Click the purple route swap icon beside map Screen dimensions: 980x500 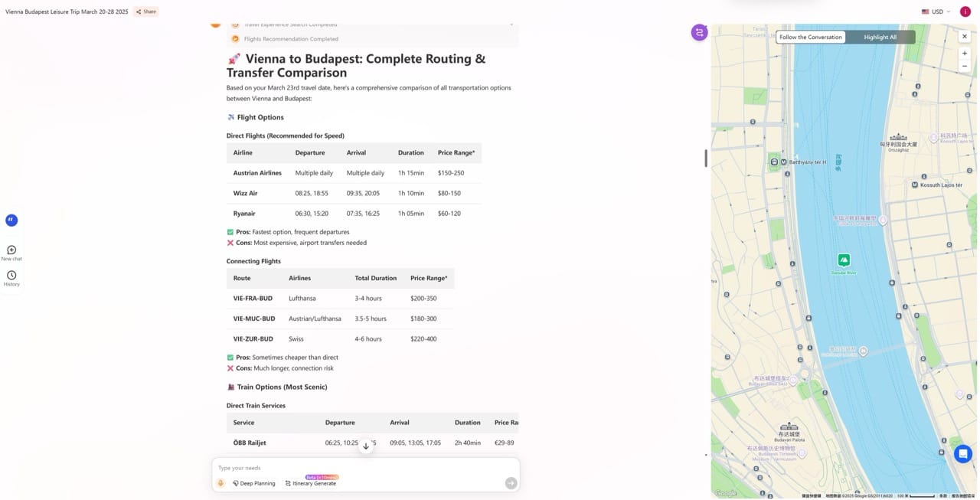tap(699, 32)
